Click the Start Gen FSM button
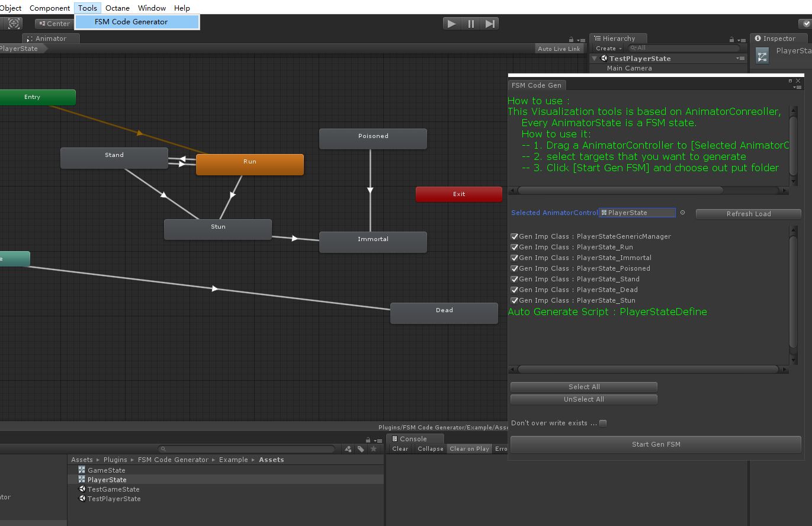 click(656, 444)
